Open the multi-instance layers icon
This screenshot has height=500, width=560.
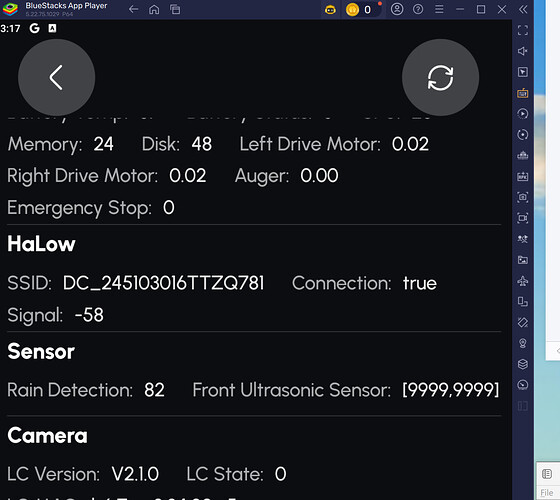click(522, 364)
